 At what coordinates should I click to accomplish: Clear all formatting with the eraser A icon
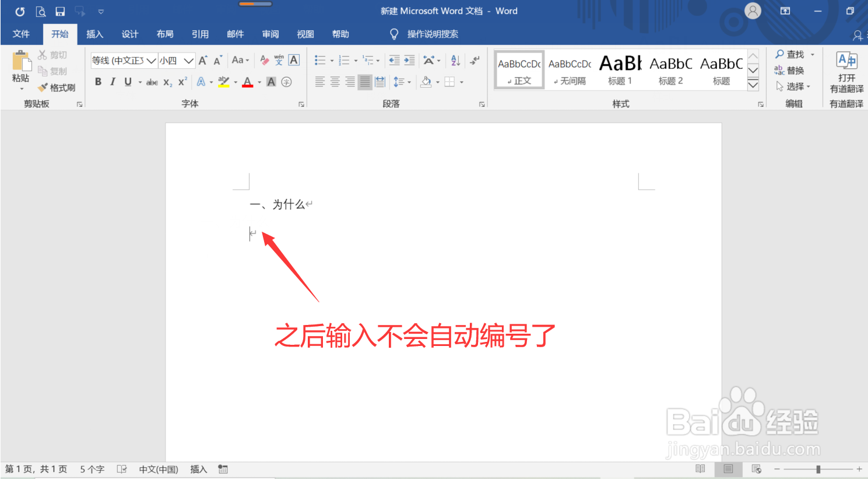[264, 60]
